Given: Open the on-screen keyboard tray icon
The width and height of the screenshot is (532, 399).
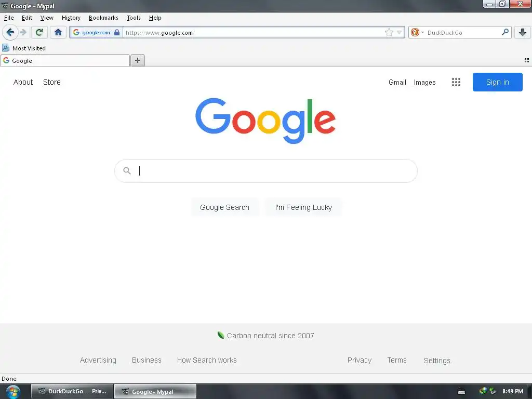Looking at the screenshot, I should (461, 392).
